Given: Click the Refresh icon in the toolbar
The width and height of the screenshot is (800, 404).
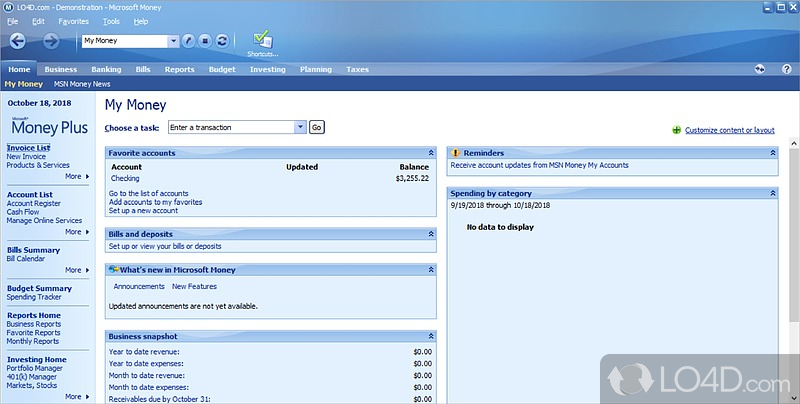Looking at the screenshot, I should point(221,41).
